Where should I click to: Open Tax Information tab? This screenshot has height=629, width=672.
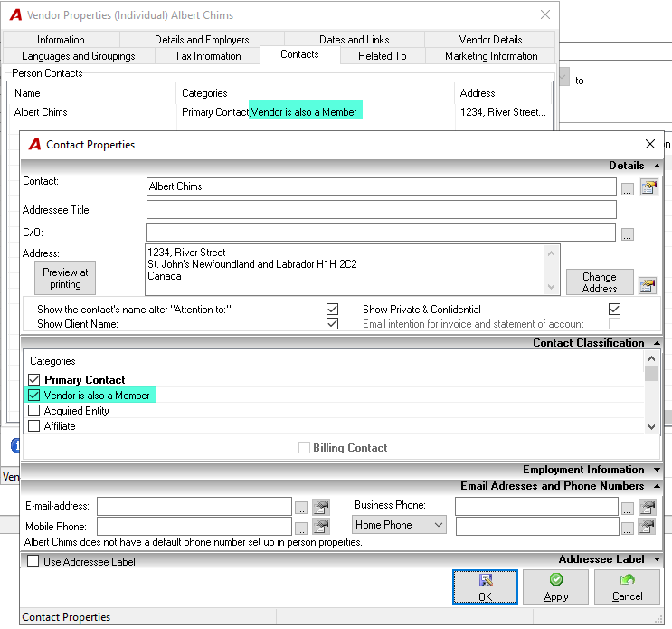click(208, 56)
